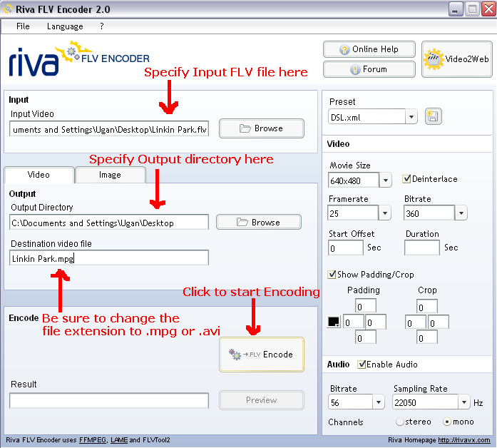The height and width of the screenshot is (448, 497).
Task: Select the mono channel option
Action: coord(447,422)
